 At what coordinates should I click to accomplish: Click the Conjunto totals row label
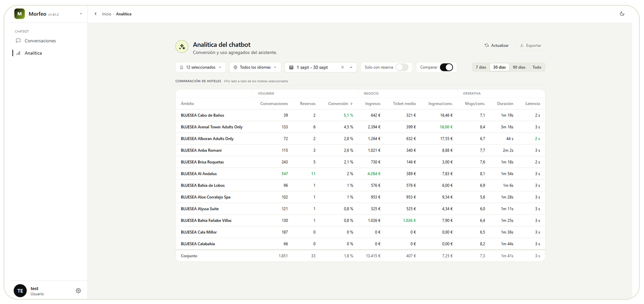coord(189,256)
